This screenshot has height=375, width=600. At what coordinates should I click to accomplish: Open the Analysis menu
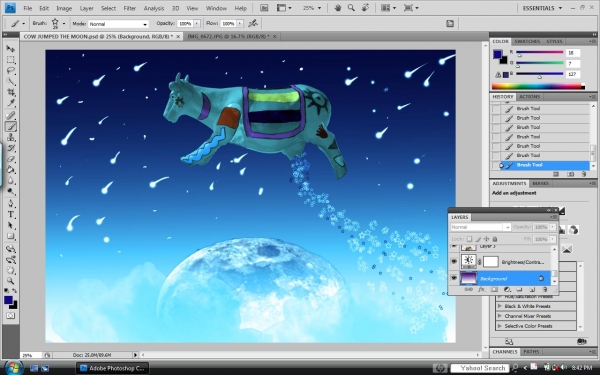coord(154,8)
